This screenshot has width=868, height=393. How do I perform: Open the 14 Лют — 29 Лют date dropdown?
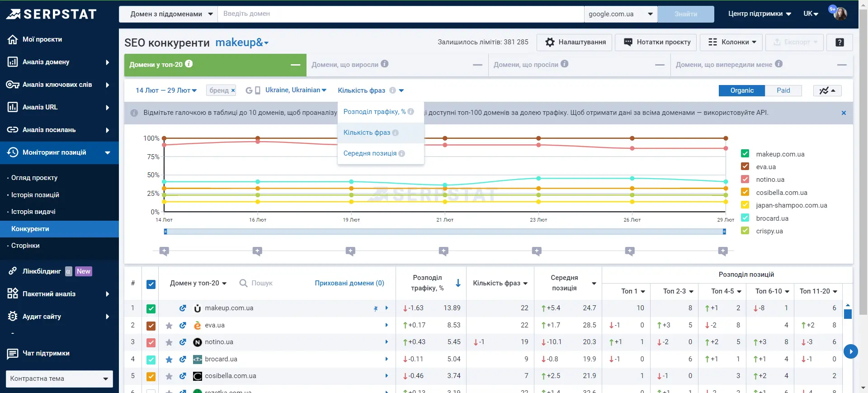click(x=166, y=90)
